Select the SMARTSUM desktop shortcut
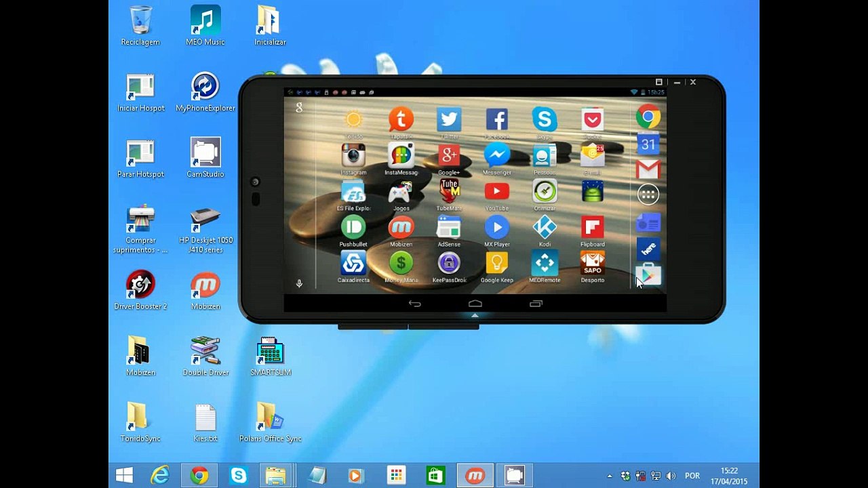 tap(271, 357)
